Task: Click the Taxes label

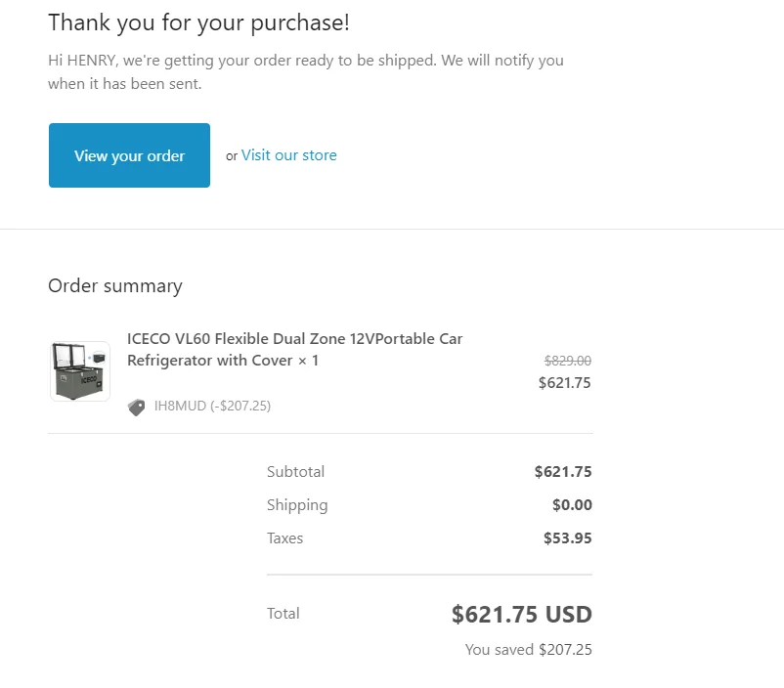Action: tap(284, 538)
